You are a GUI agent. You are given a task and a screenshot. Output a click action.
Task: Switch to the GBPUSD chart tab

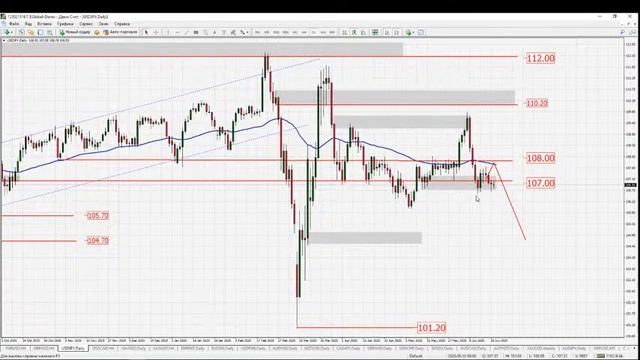[x=44, y=349]
